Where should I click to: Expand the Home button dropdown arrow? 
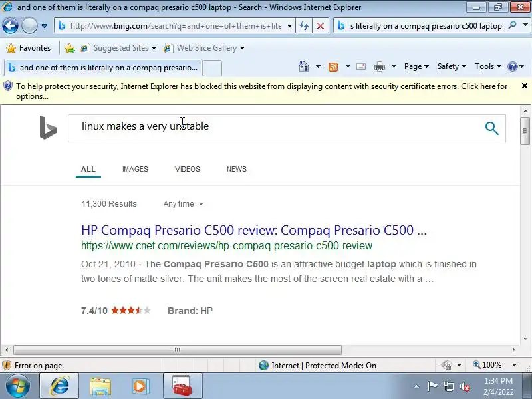coord(318,66)
